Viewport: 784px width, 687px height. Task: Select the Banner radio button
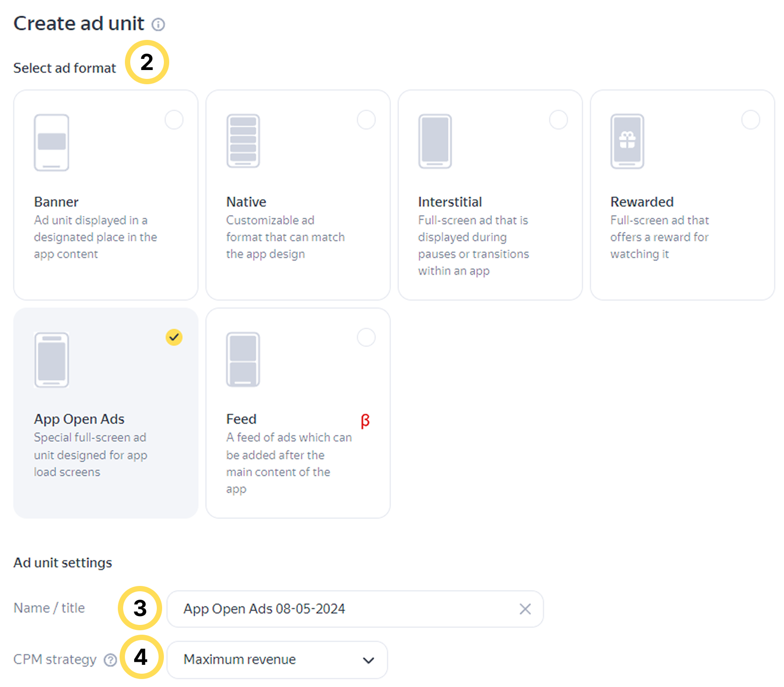[174, 120]
